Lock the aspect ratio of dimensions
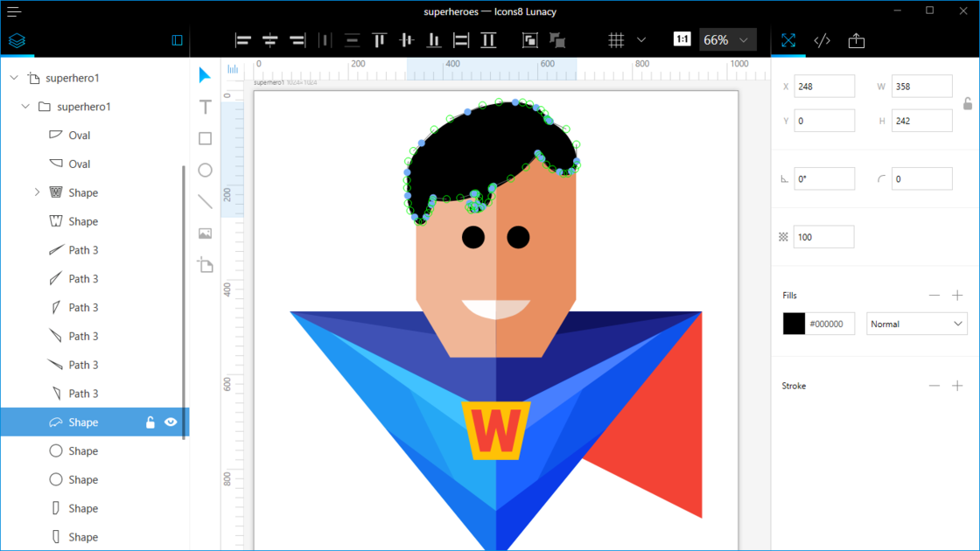Image resolution: width=980 pixels, height=551 pixels. (x=967, y=103)
